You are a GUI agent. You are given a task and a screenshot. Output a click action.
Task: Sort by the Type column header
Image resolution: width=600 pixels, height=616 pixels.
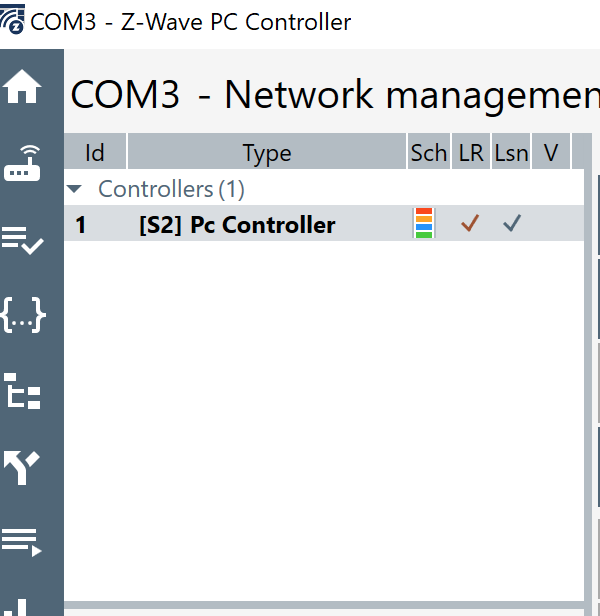pyautogui.click(x=267, y=153)
